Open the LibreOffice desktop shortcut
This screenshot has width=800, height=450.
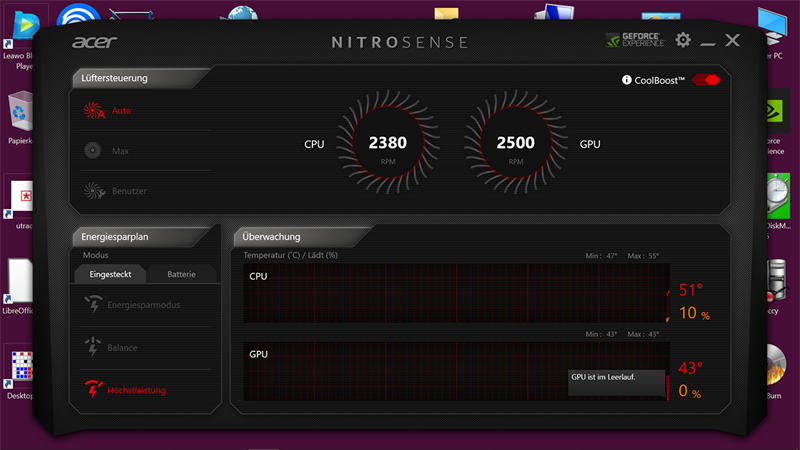pos(19,280)
